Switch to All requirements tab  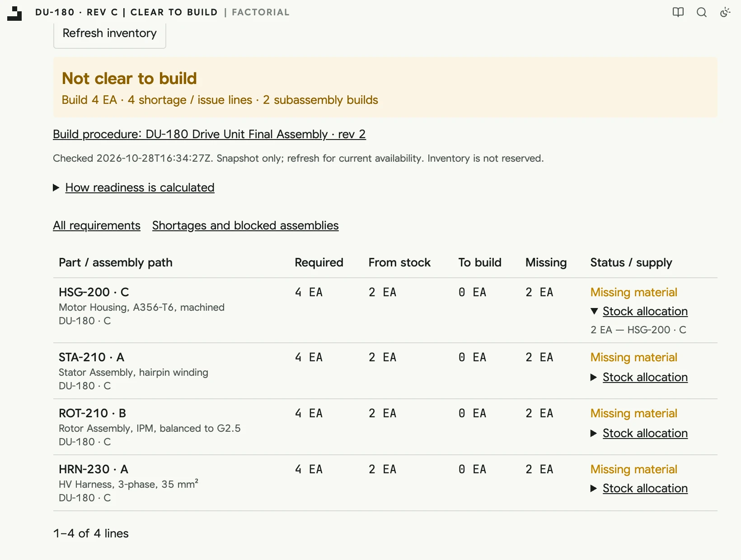point(97,225)
